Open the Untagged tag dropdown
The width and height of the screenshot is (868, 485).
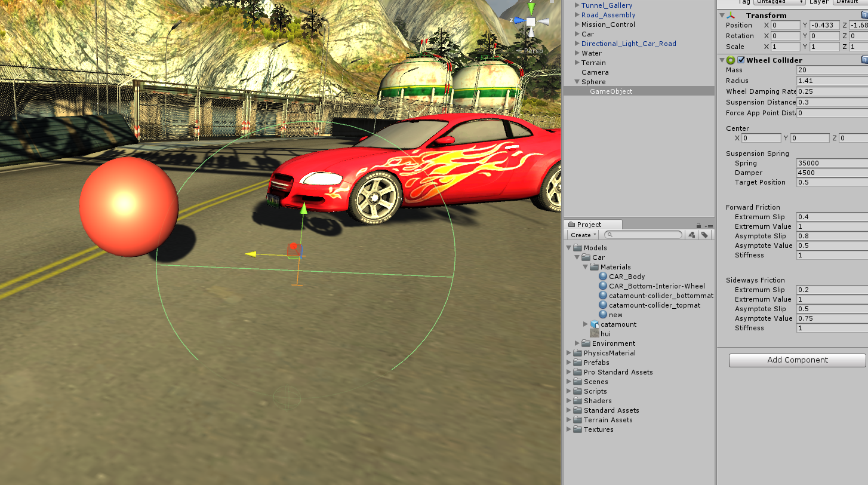coord(780,2)
